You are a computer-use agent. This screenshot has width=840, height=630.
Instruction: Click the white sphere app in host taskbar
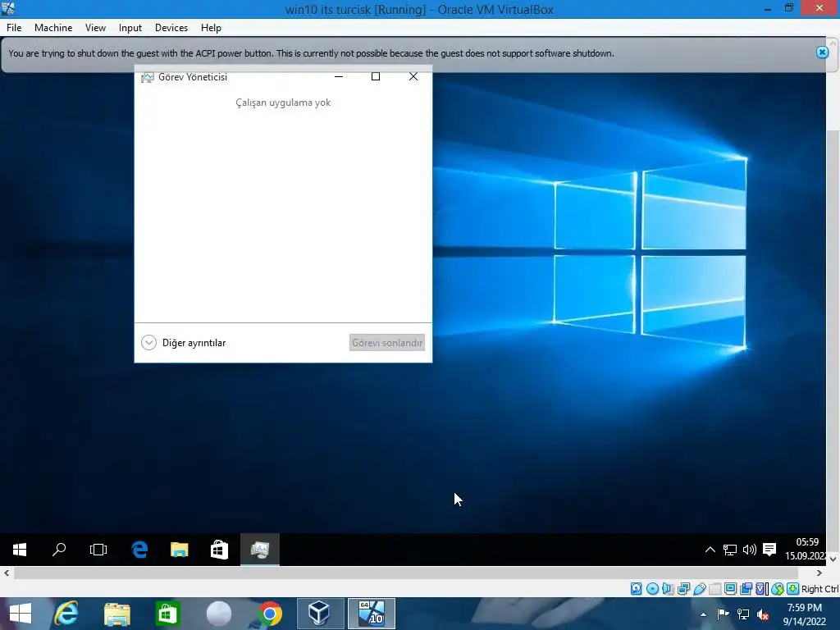pyautogui.click(x=218, y=614)
